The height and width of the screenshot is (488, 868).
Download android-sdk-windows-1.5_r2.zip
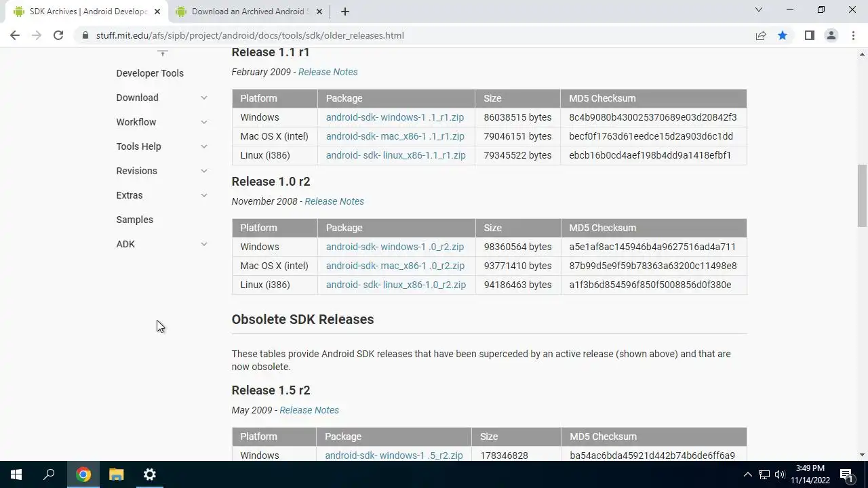[x=394, y=455]
